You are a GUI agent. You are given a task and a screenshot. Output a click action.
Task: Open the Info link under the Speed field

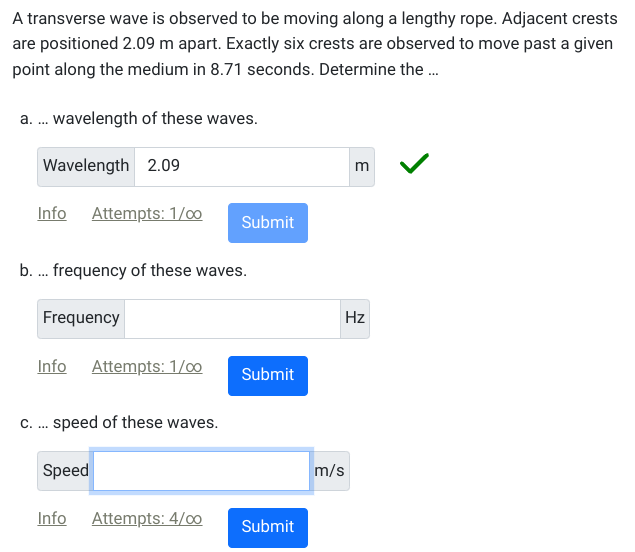[x=52, y=518]
